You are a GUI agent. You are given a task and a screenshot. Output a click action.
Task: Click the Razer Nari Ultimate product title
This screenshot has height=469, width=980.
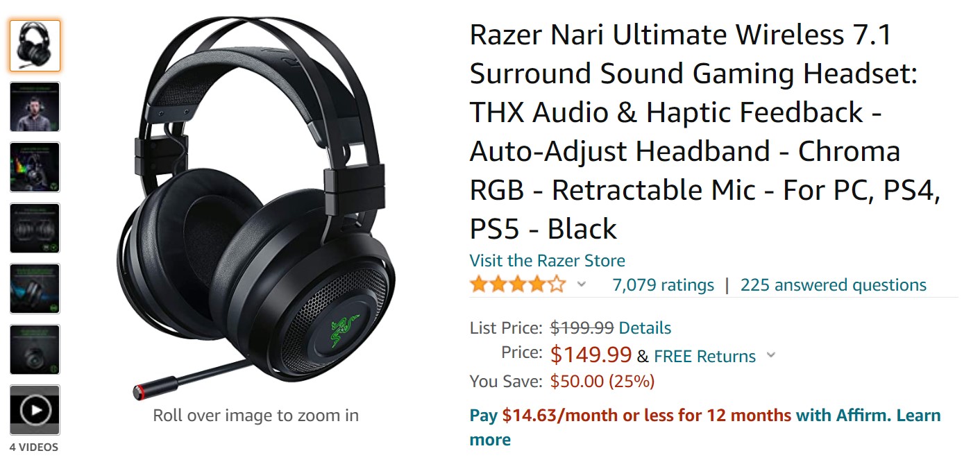pos(705,132)
